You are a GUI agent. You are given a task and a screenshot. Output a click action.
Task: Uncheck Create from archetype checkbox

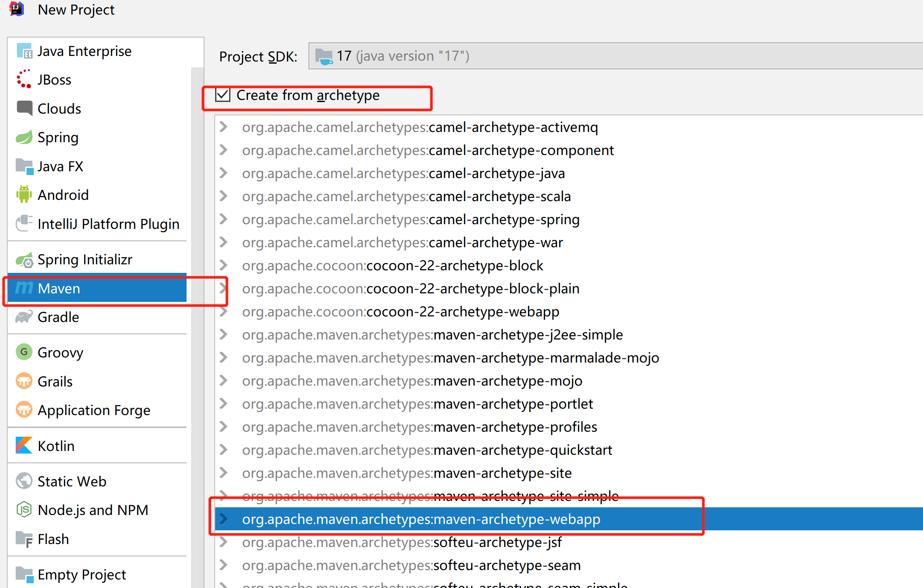[223, 95]
